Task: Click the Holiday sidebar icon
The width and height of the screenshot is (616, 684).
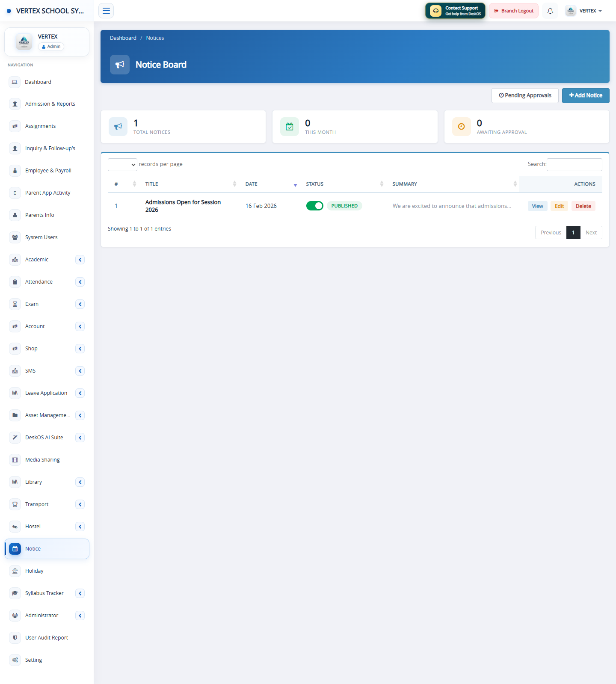Action: tap(15, 571)
